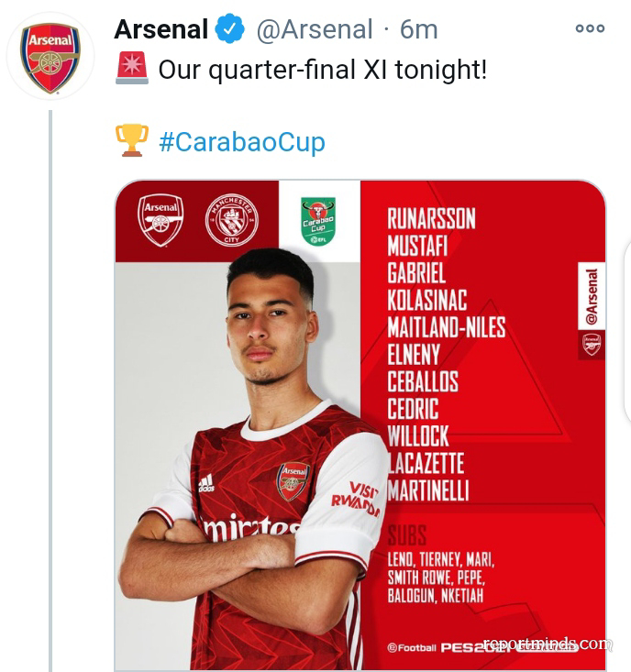Click the Arsenal account display name

click(x=161, y=29)
